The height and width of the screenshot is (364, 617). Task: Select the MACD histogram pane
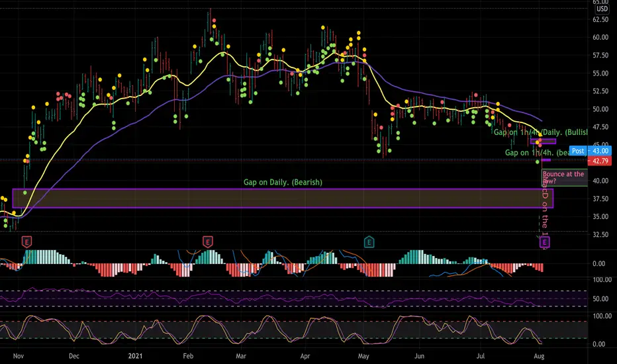294,263
